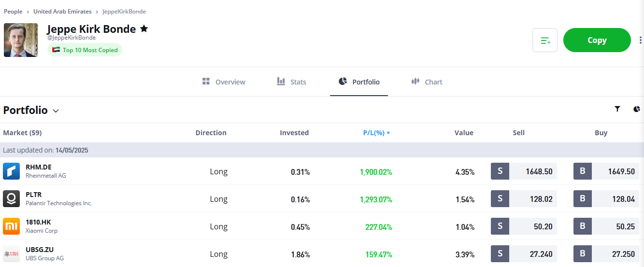The width and height of the screenshot is (644, 267).
Task: Sort by Direction column header
Action: [x=211, y=133]
